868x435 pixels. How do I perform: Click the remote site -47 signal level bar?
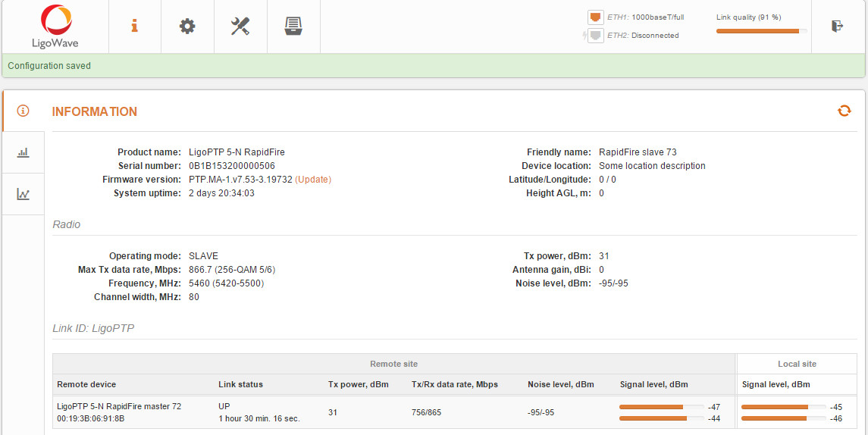pyautogui.click(x=658, y=407)
